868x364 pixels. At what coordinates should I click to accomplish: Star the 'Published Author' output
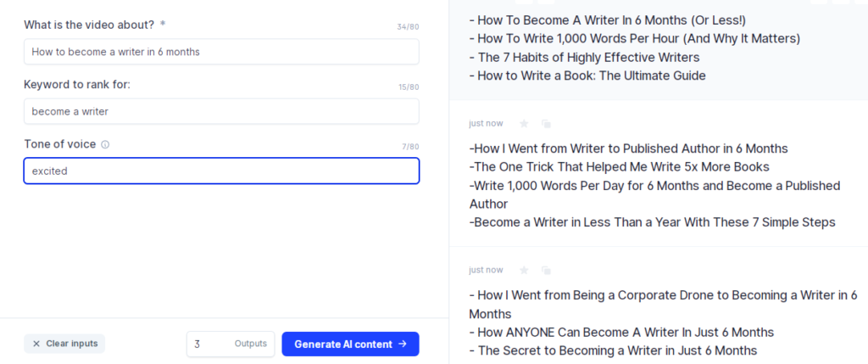click(524, 123)
